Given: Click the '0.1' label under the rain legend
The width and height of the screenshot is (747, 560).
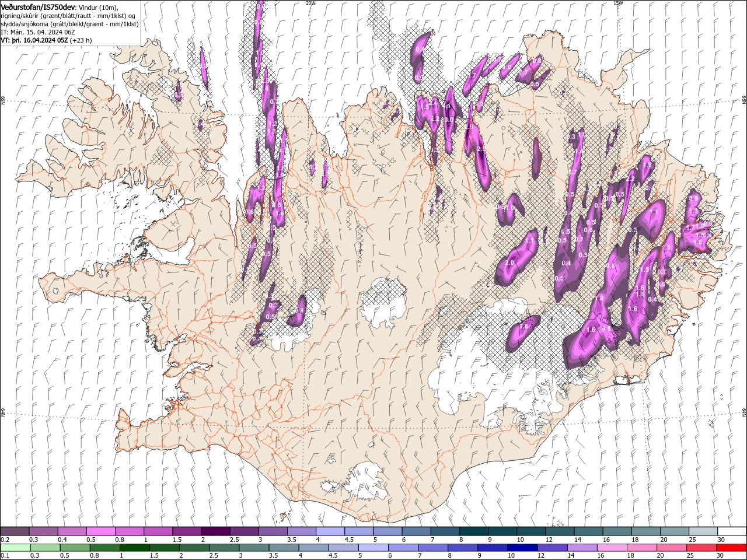Looking at the screenshot, I should (x=5, y=555).
